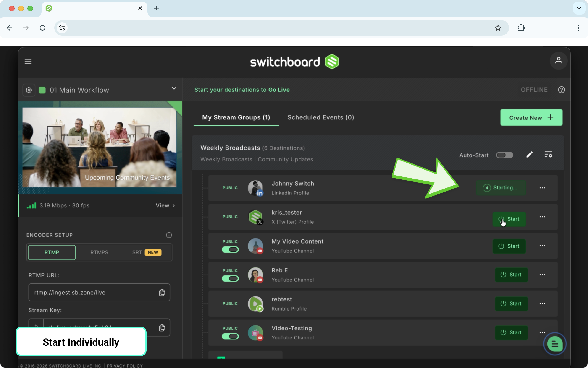Click Johnny Switch LinkedIn avatar

coord(255,188)
